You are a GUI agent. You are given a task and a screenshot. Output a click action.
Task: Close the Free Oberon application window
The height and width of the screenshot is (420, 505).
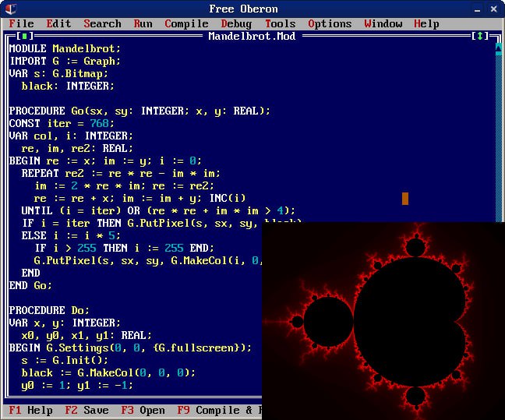pyautogui.click(x=495, y=9)
